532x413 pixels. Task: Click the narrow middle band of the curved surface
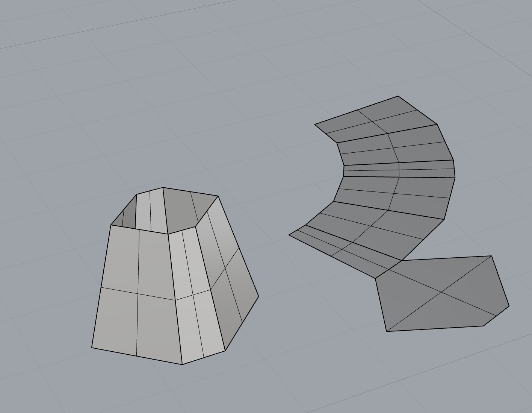pyautogui.click(x=398, y=170)
